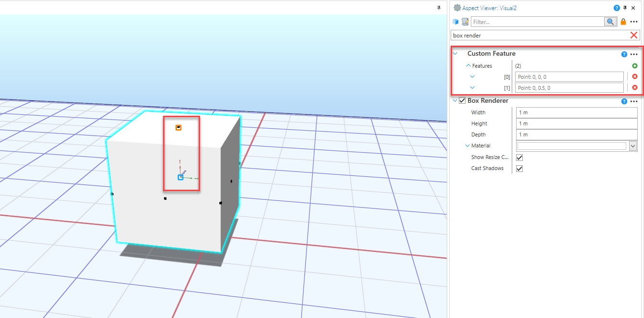
Task: Expand feature [0] details
Action: (x=472, y=76)
